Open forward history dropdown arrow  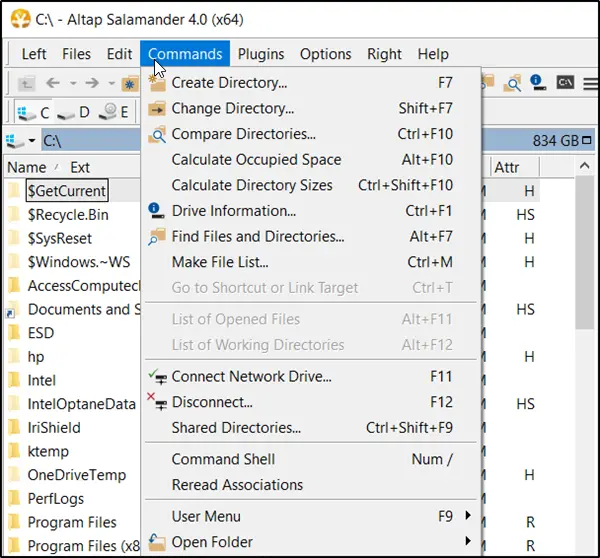[x=112, y=83]
